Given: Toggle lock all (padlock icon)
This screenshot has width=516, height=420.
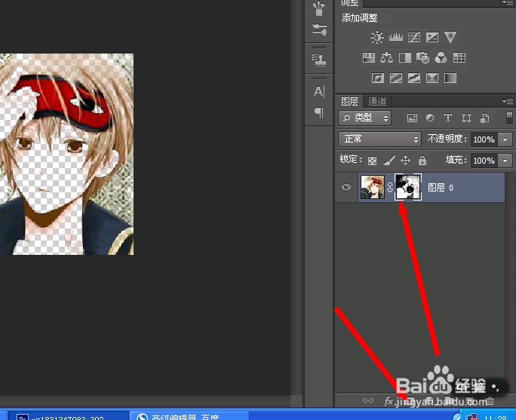Looking at the screenshot, I should tap(422, 161).
